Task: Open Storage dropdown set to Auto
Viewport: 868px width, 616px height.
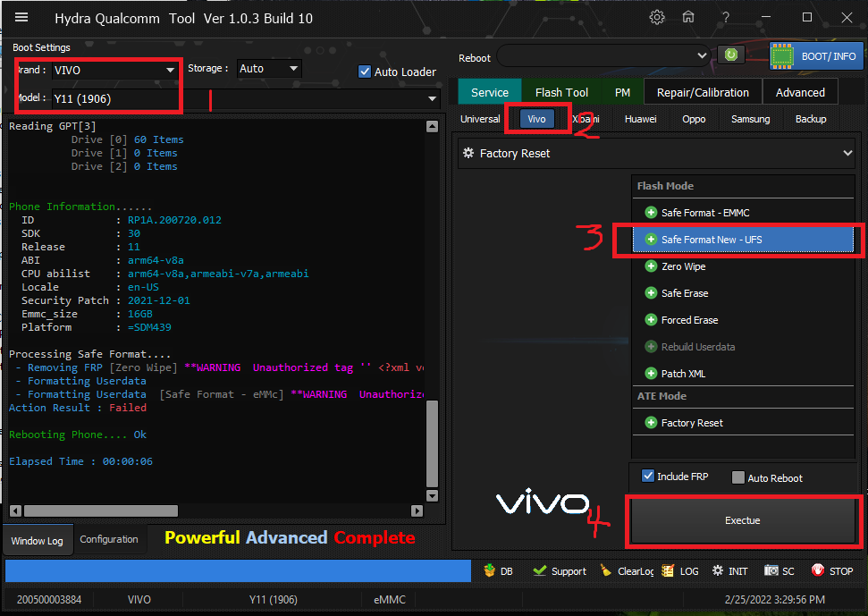Action: pyautogui.click(x=269, y=69)
